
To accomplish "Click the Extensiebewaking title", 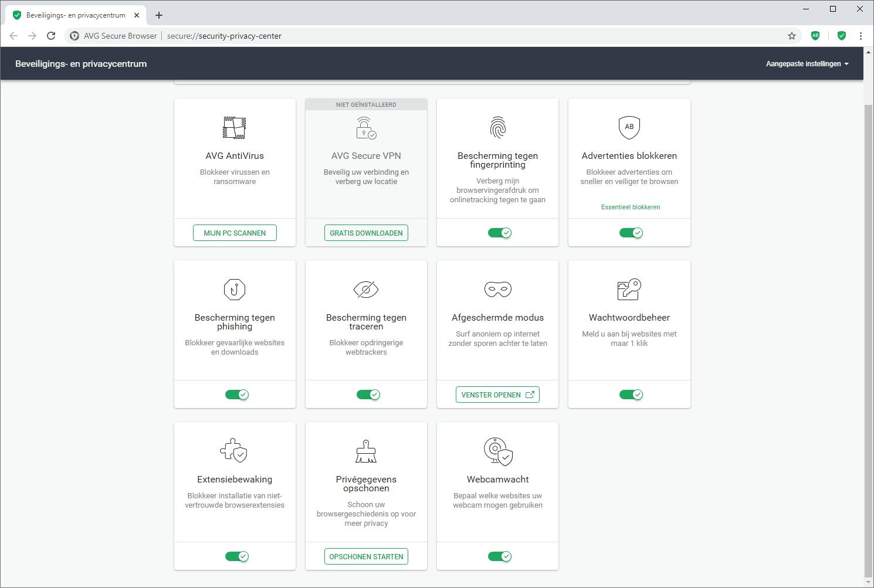I will [x=235, y=480].
